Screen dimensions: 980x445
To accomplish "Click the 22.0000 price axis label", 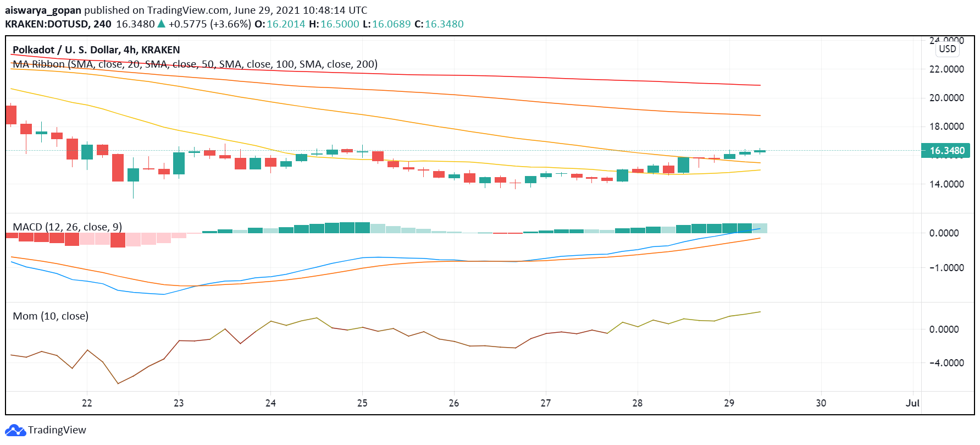I will [946, 69].
